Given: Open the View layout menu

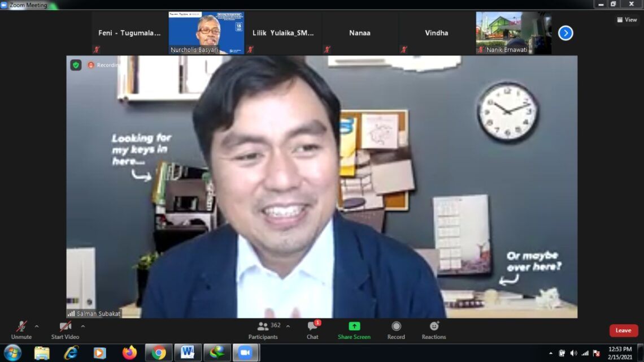Looking at the screenshot, I should click(x=626, y=19).
